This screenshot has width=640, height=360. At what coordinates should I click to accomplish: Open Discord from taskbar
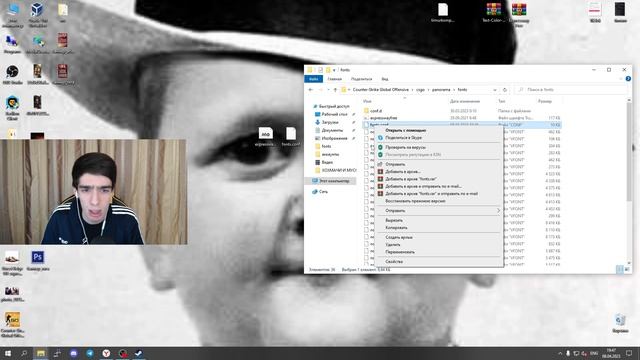[73, 353]
